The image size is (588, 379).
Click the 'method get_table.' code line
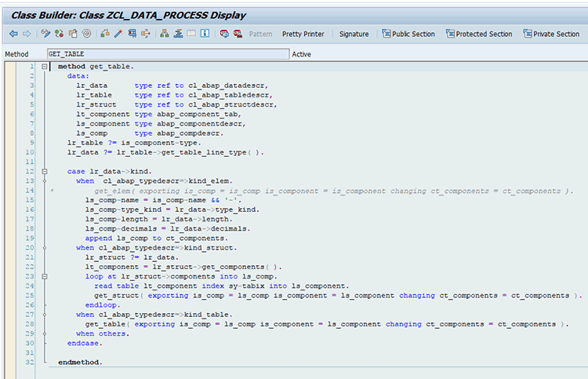(x=96, y=67)
